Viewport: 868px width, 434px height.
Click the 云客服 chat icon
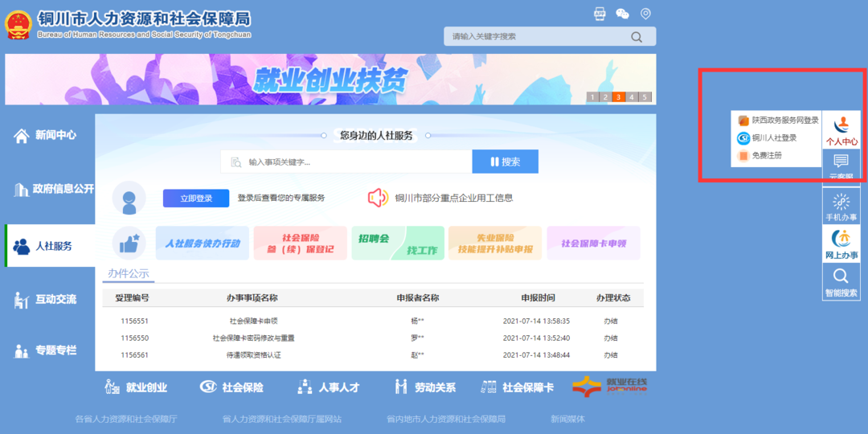click(841, 166)
